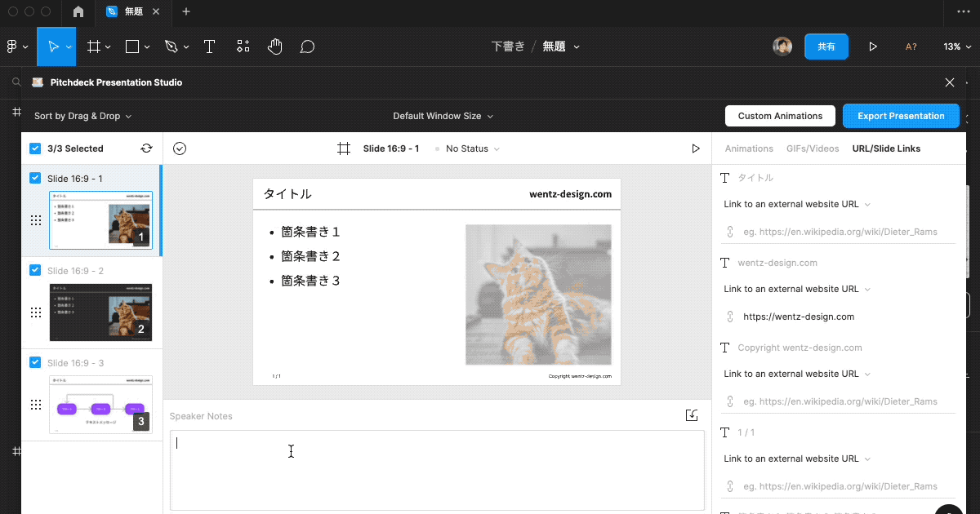The image size is (980, 514).
Task: Click the Export Presentation button
Action: tap(901, 116)
